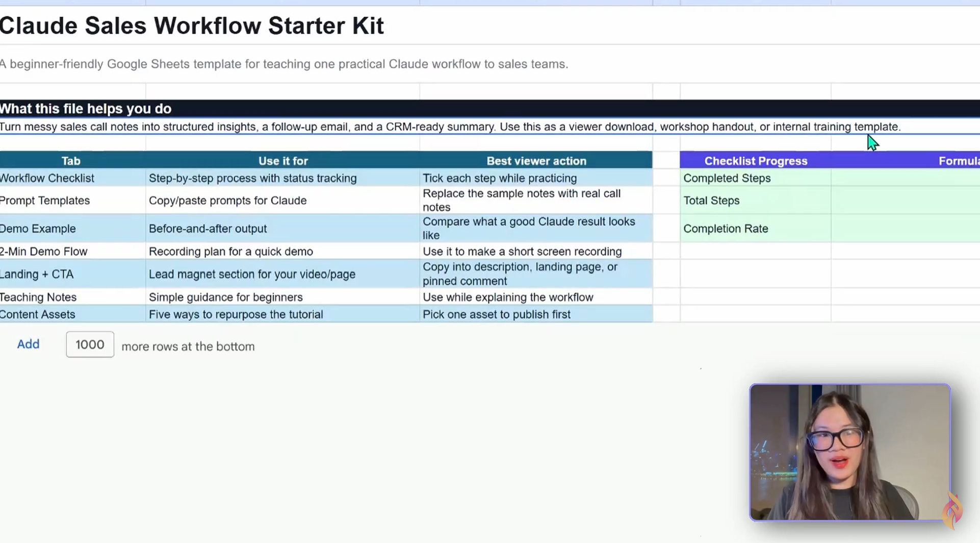Select the green value cell beside 'Total Steps'
The height and width of the screenshot is (543, 980).
coord(906,201)
